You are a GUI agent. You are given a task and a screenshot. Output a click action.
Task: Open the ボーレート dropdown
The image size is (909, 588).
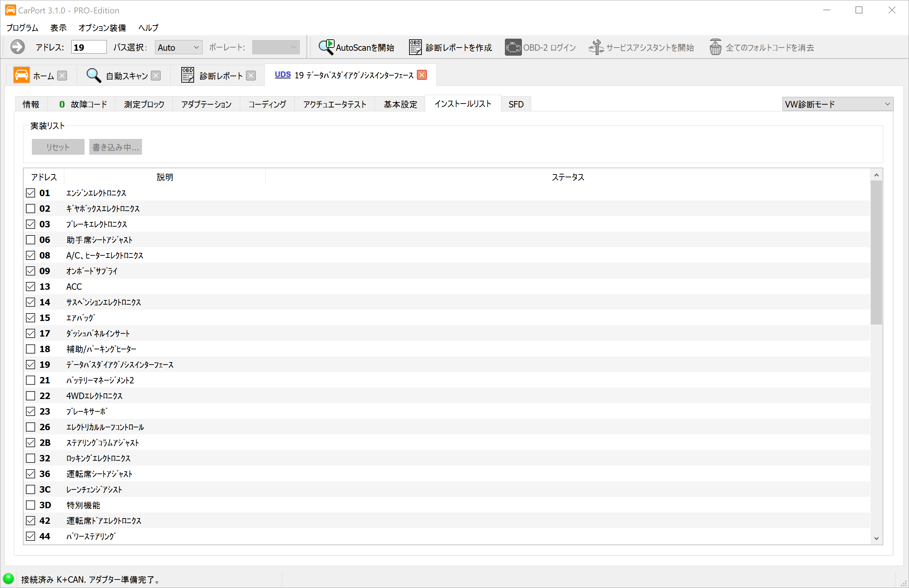(275, 48)
